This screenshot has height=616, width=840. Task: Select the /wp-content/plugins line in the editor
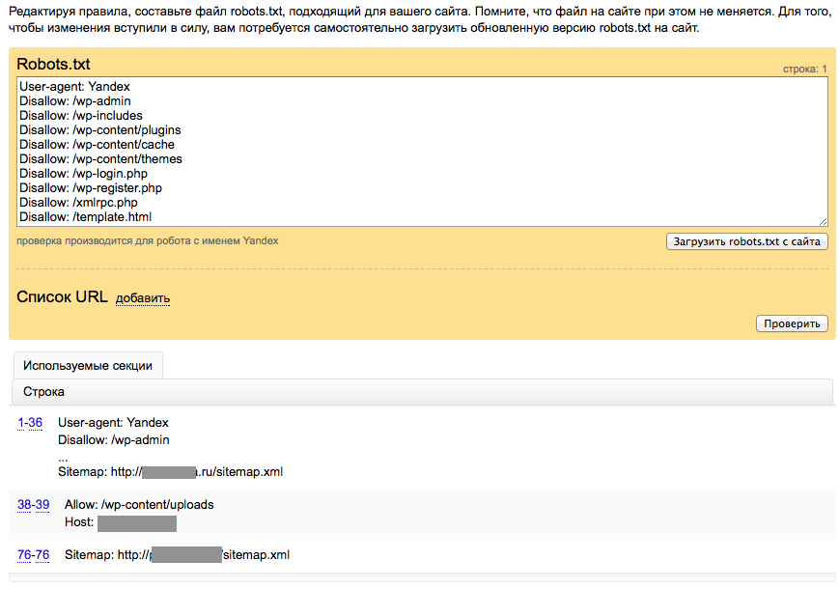99,130
